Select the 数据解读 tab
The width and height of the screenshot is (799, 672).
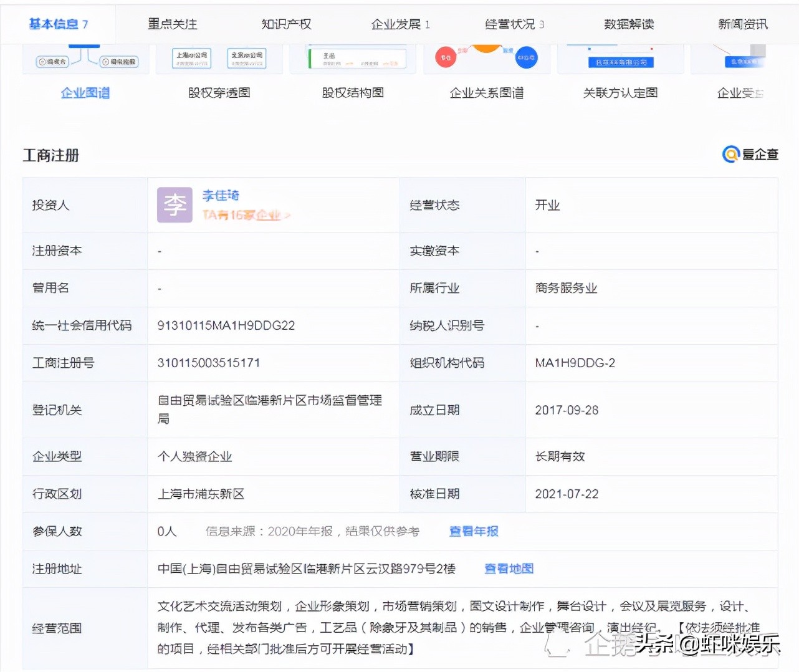point(628,24)
